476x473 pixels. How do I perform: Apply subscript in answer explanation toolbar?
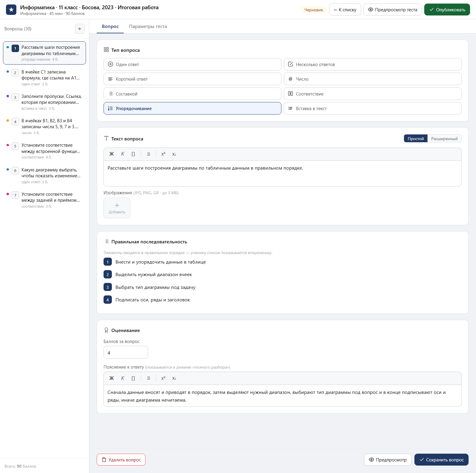pyautogui.click(x=174, y=378)
